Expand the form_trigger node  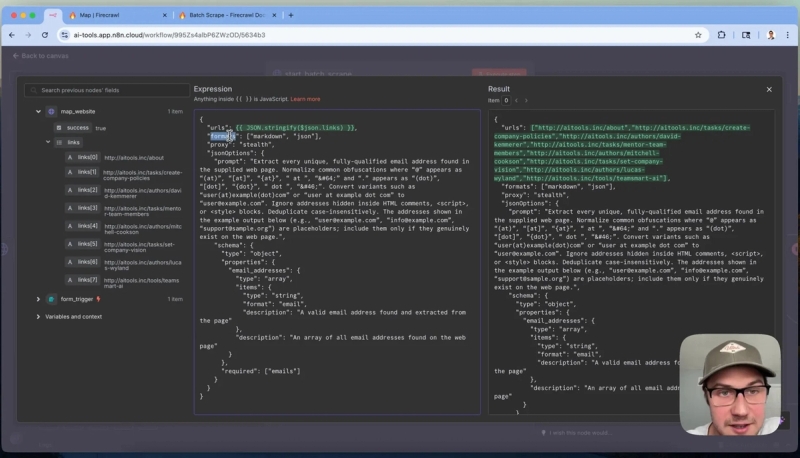click(38, 299)
